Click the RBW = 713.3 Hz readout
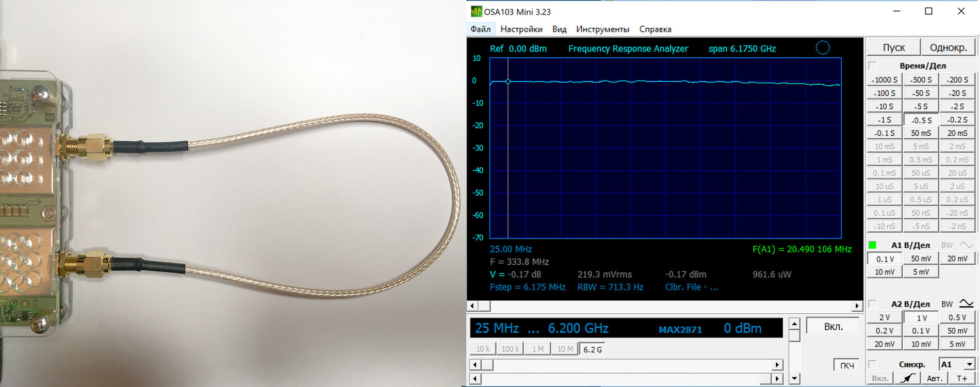980x387 pixels. pos(610,287)
